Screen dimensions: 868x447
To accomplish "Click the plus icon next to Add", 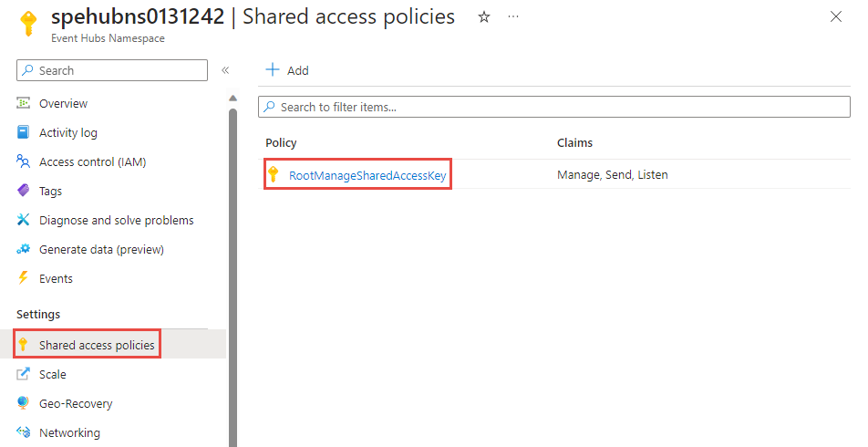I will [273, 70].
